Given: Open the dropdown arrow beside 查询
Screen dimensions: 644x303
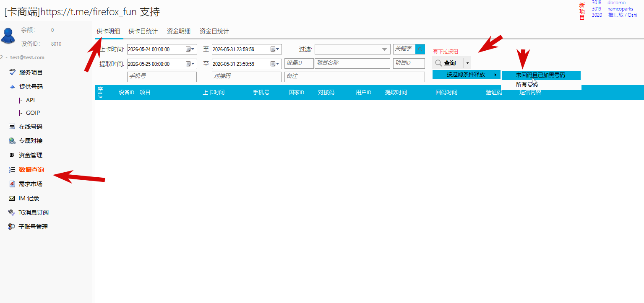Looking at the screenshot, I should click(467, 63).
